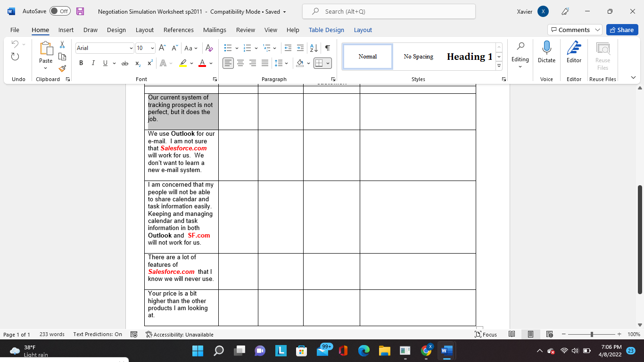Expand the font size dropdown
This screenshot has width=644, height=362.
[x=152, y=48]
